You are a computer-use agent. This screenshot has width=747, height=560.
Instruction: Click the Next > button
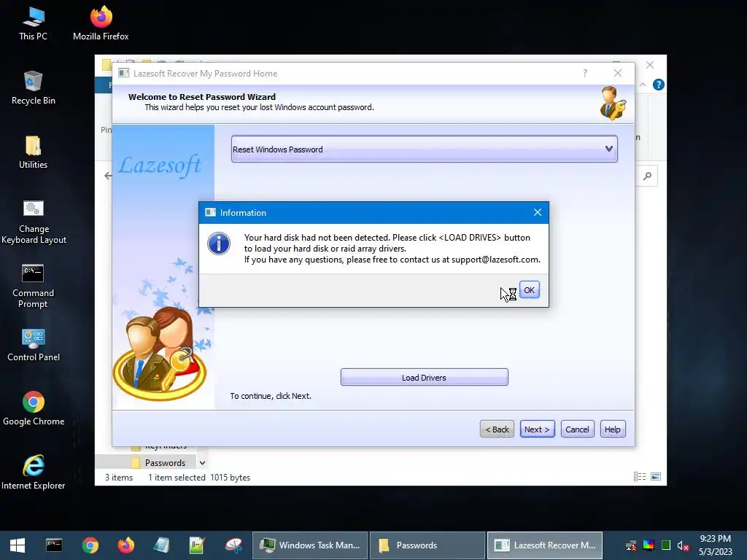[x=537, y=429]
